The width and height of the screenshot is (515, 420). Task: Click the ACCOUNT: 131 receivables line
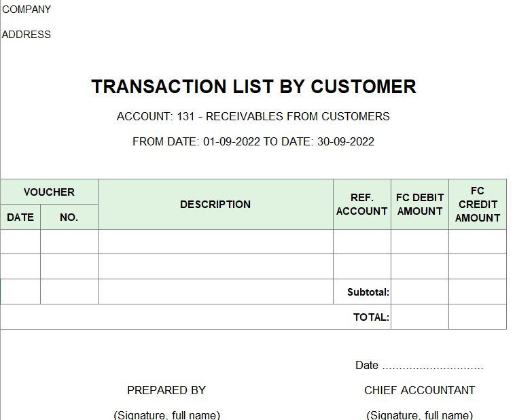point(253,116)
